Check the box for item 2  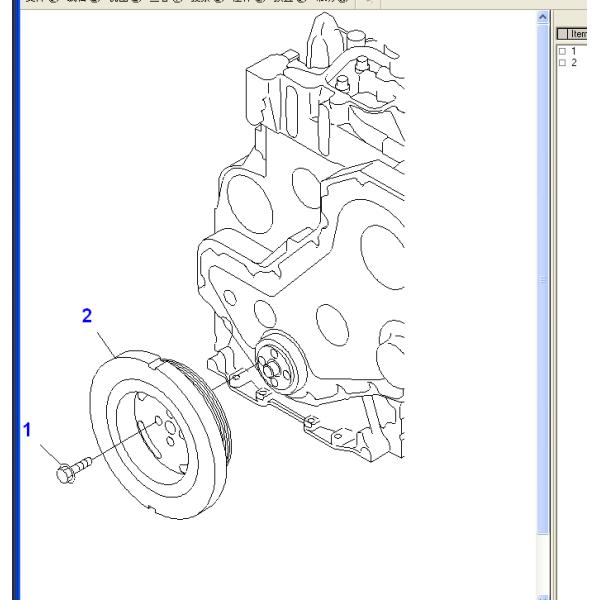[561, 62]
